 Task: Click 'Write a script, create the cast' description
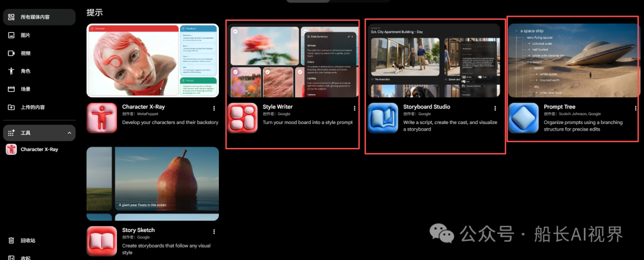coord(450,126)
